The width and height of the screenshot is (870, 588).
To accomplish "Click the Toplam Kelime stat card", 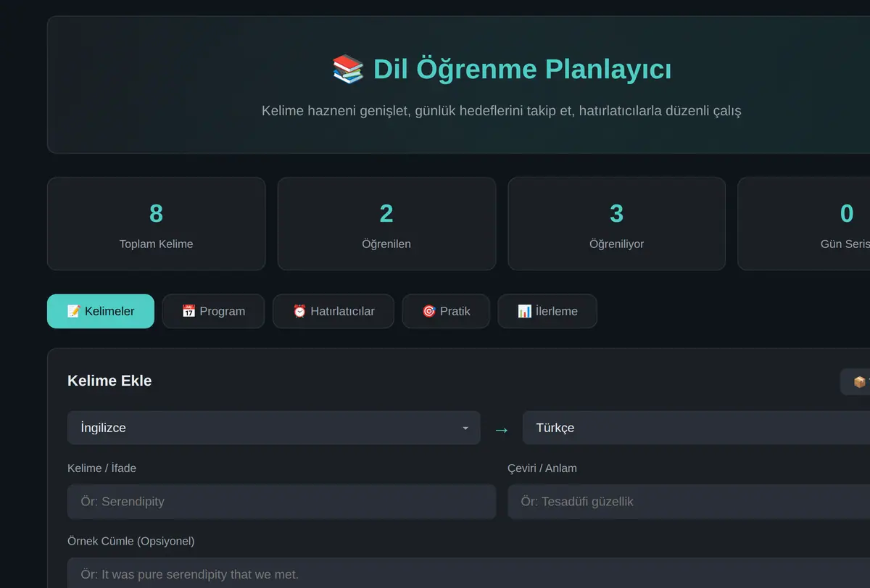I will [x=157, y=224].
